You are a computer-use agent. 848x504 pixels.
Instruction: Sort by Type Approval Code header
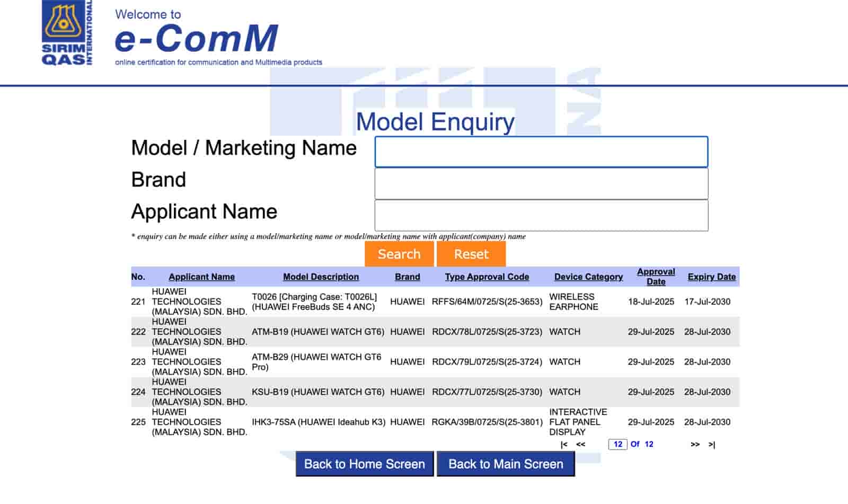[487, 277]
